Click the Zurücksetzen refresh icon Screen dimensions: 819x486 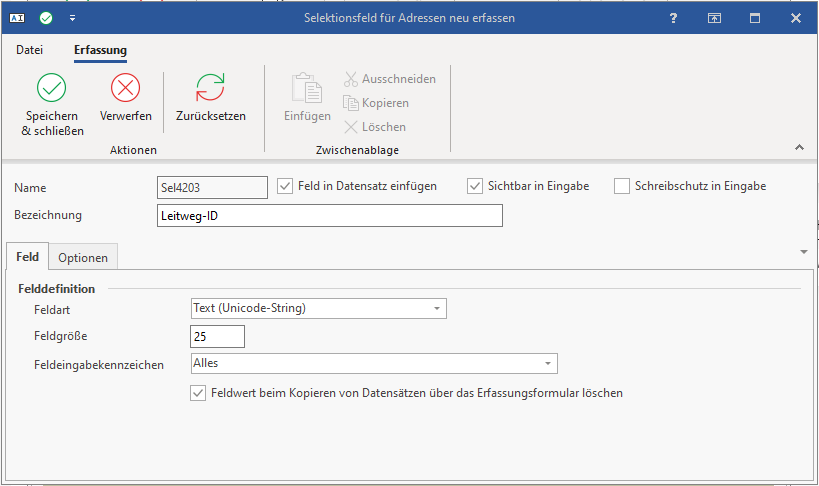click(211, 88)
